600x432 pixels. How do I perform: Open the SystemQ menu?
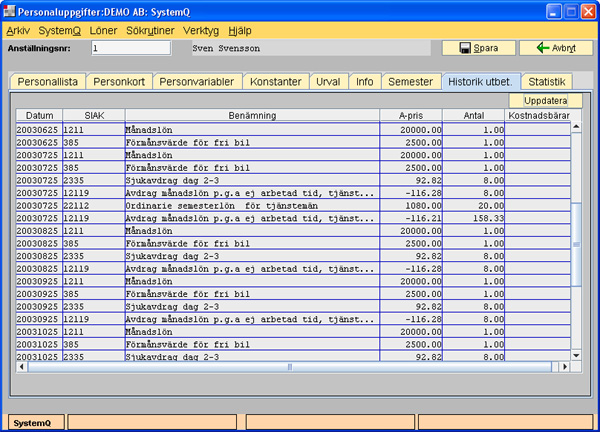59,31
